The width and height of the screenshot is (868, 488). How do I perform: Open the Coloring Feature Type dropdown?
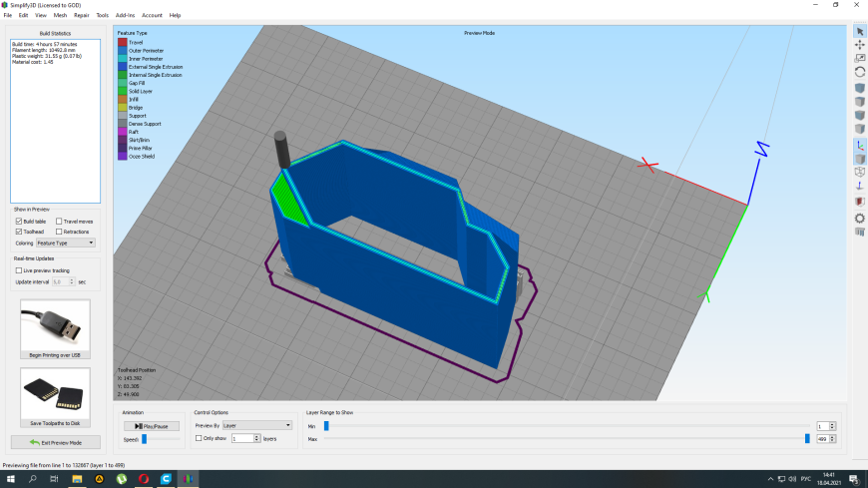pyautogui.click(x=65, y=243)
